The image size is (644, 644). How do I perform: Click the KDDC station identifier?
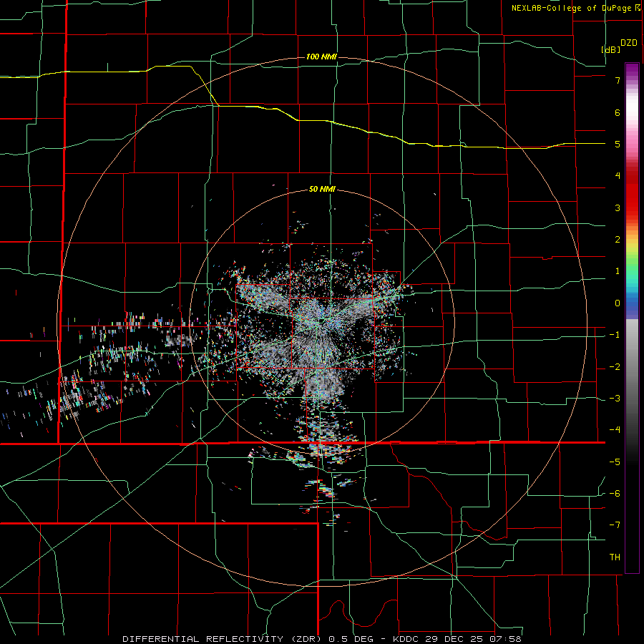(406, 639)
